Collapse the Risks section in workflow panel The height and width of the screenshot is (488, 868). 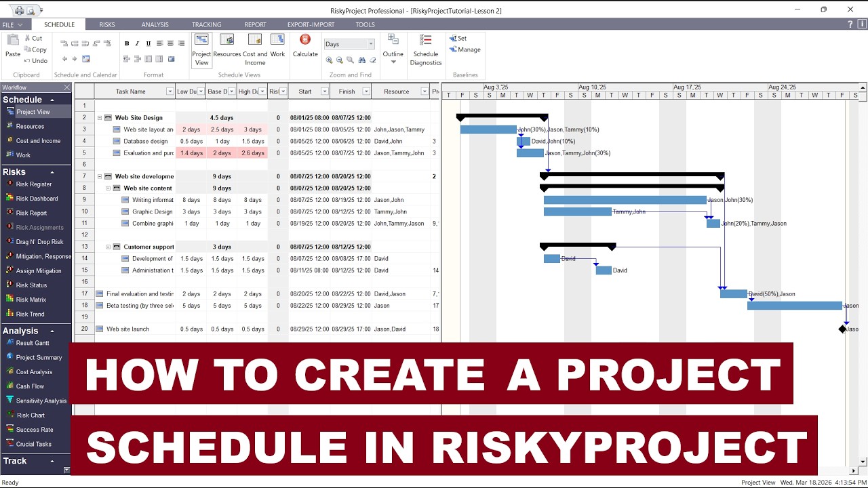click(x=52, y=172)
